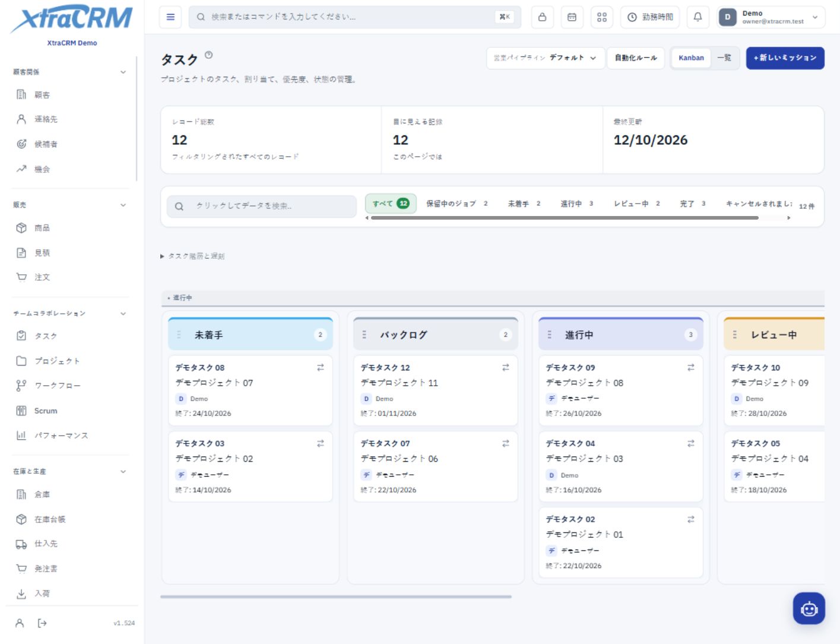Click the lock icon in top bar
The height and width of the screenshot is (644, 840).
[x=542, y=17]
